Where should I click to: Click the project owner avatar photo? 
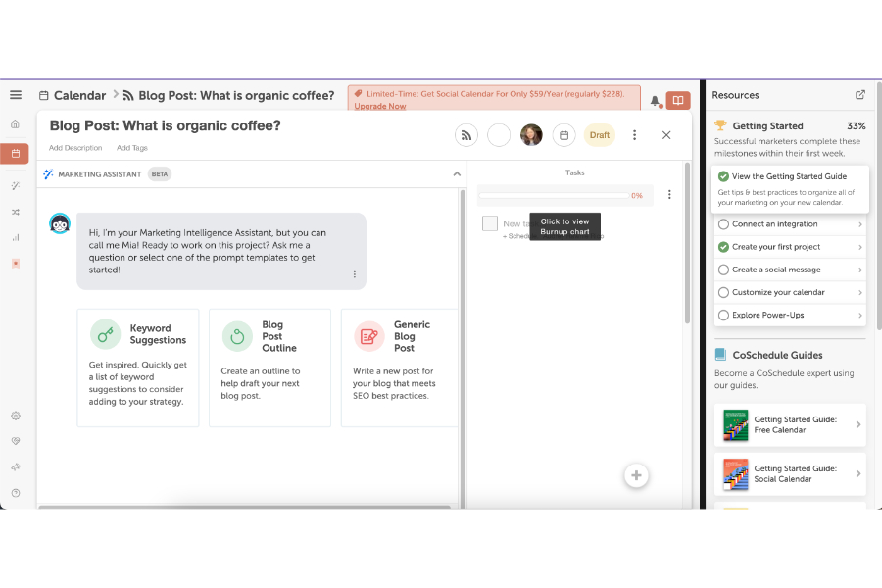[531, 135]
